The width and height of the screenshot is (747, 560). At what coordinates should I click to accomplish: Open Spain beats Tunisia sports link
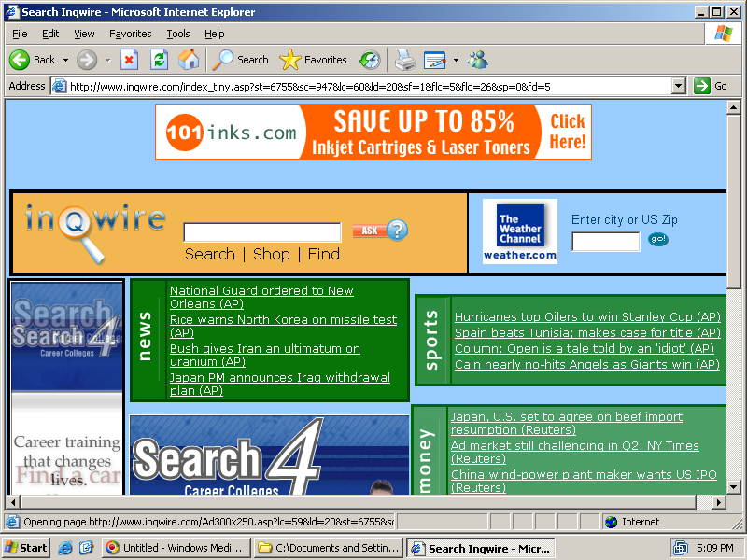587,333
